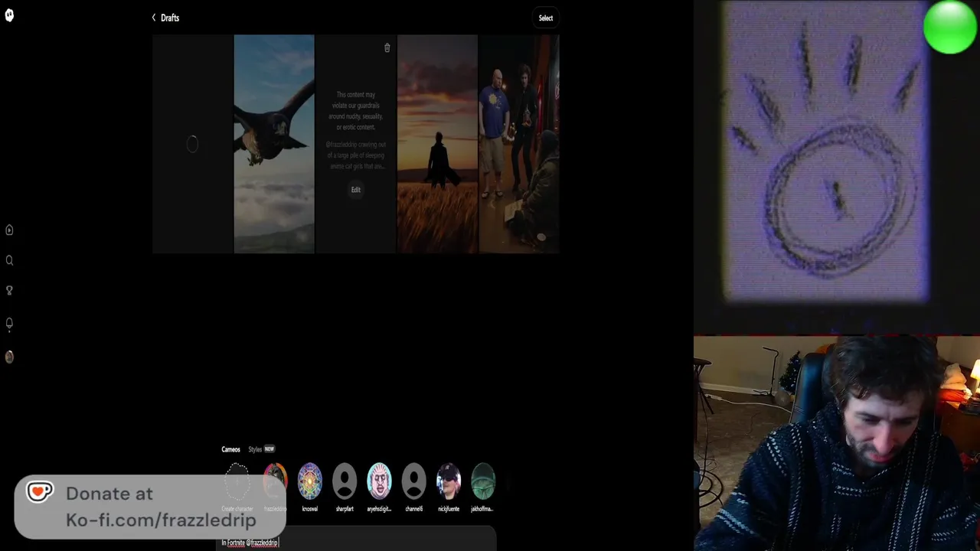Click the Drafts page title
The width and height of the screenshot is (980, 551).
click(x=170, y=18)
